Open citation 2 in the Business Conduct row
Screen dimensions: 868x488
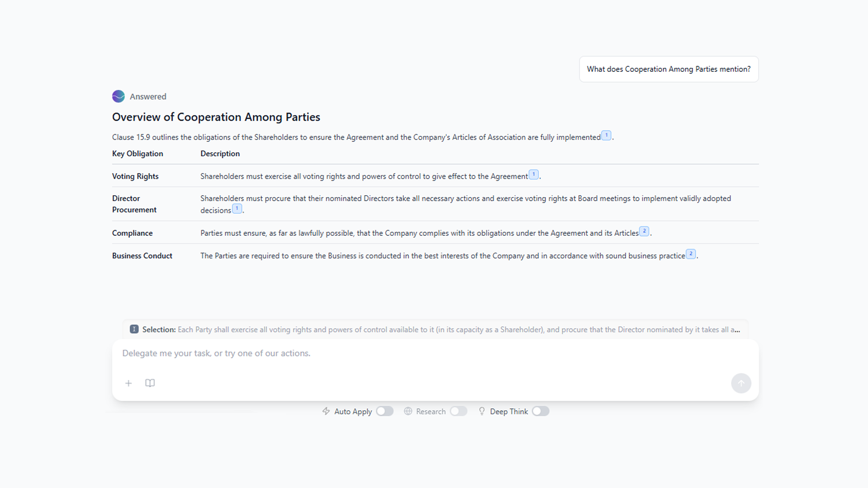click(x=691, y=253)
